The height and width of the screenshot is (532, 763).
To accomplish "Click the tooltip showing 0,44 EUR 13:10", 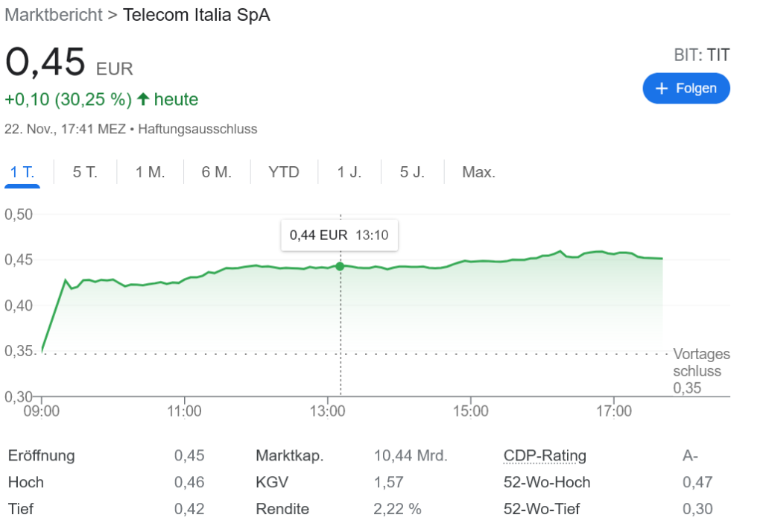I will click(339, 235).
